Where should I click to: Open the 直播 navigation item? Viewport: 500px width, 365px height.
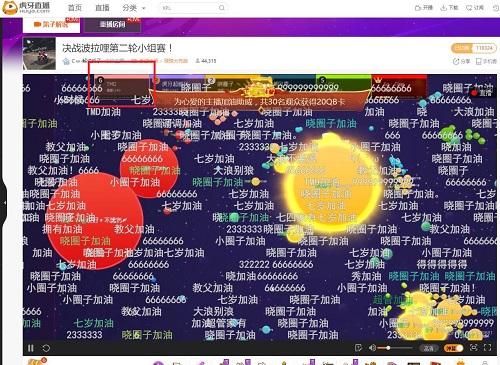coord(102,8)
